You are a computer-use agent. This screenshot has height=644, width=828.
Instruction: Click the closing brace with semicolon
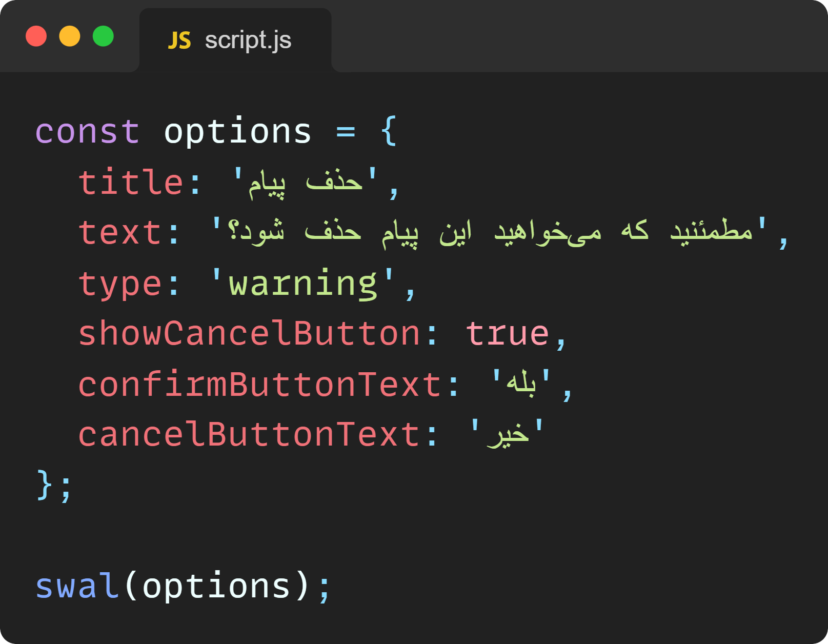tap(54, 486)
